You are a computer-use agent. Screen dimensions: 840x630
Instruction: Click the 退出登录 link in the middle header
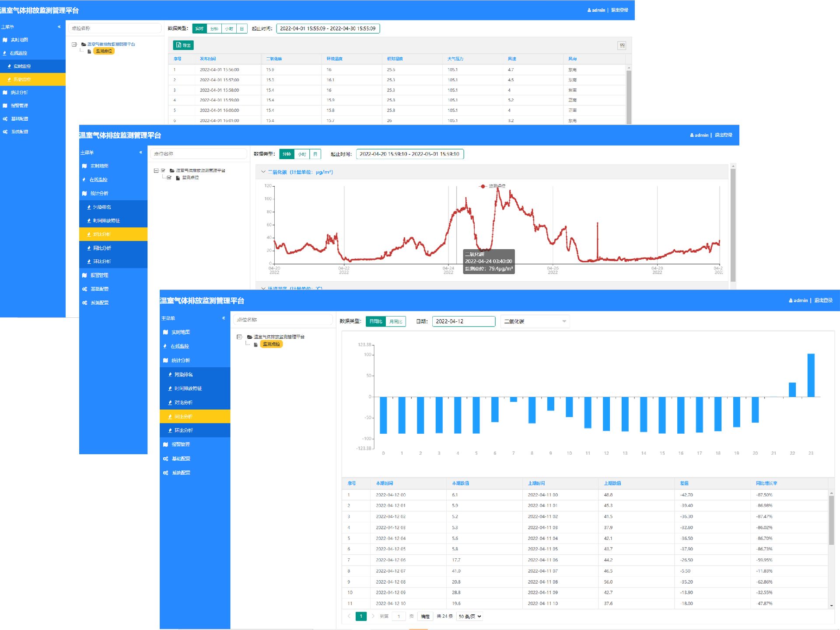click(723, 135)
